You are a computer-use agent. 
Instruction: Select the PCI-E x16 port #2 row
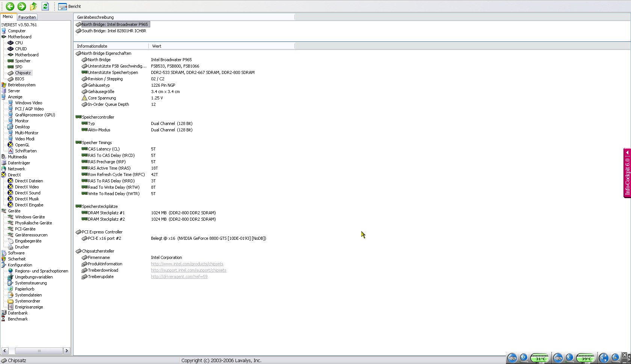coord(184,238)
